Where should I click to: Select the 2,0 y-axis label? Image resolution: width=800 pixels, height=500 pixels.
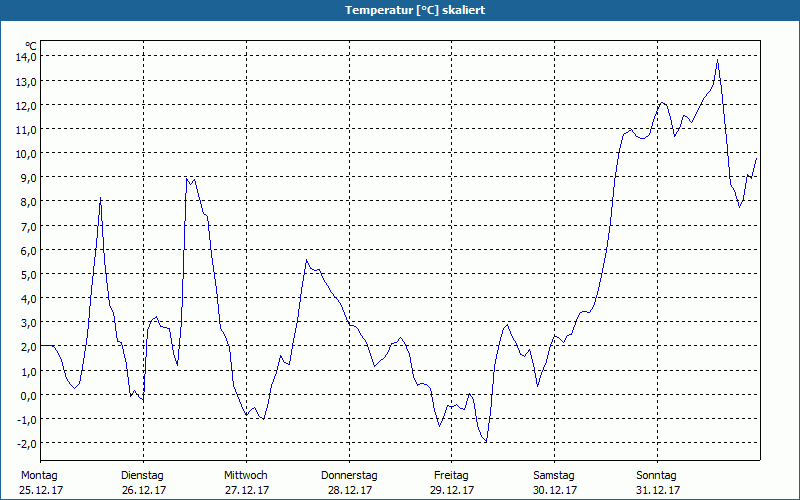coord(28,347)
